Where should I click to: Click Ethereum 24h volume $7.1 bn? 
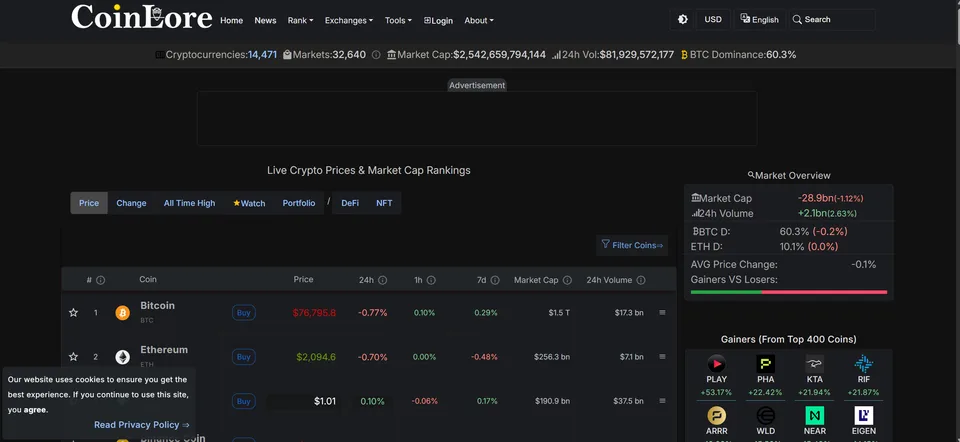pyautogui.click(x=629, y=357)
